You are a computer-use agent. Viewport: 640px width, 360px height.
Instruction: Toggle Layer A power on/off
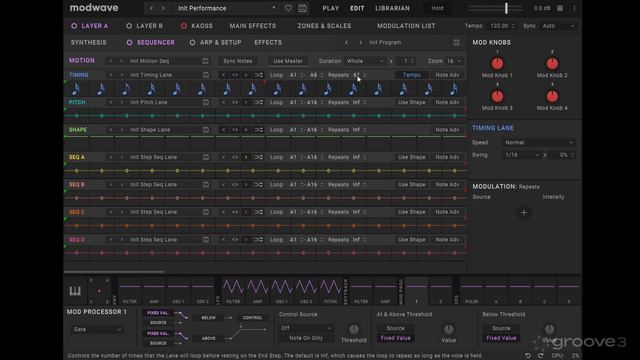click(x=74, y=26)
